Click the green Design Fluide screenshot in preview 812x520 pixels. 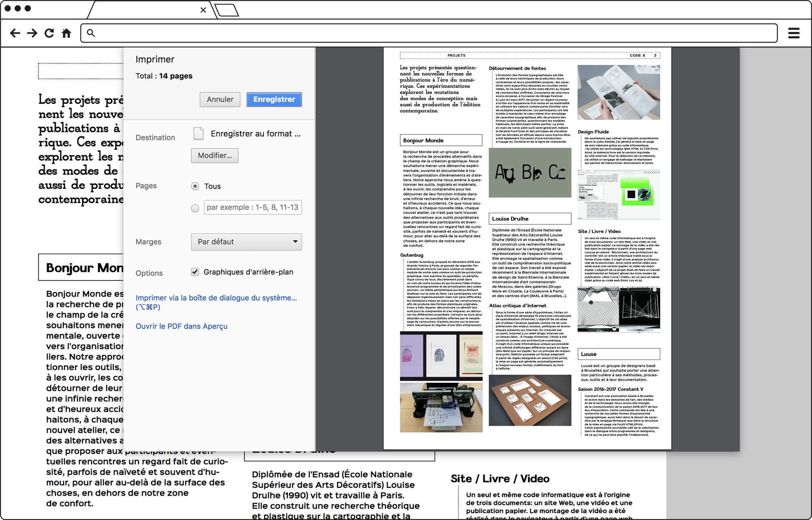tap(619, 194)
